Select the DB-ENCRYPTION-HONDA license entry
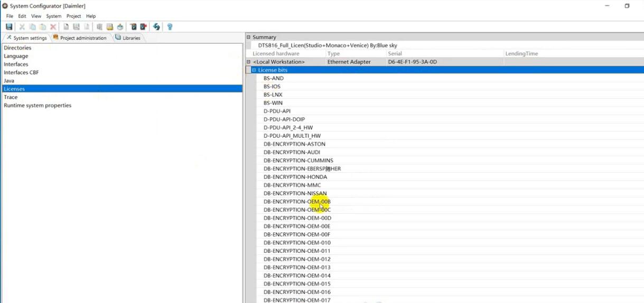This screenshot has height=303, width=644. [x=295, y=177]
